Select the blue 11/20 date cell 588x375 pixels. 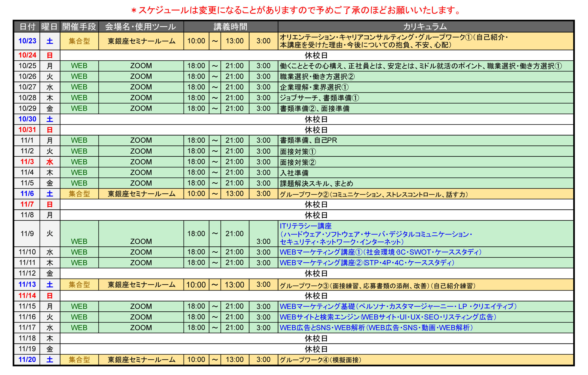27,360
